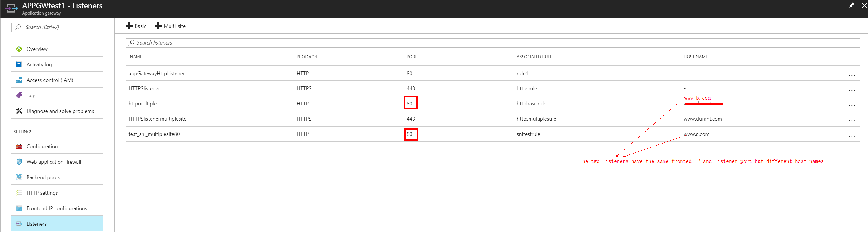Click the Diagnose and solve problems icon
The width and height of the screenshot is (868, 232).
[19, 111]
